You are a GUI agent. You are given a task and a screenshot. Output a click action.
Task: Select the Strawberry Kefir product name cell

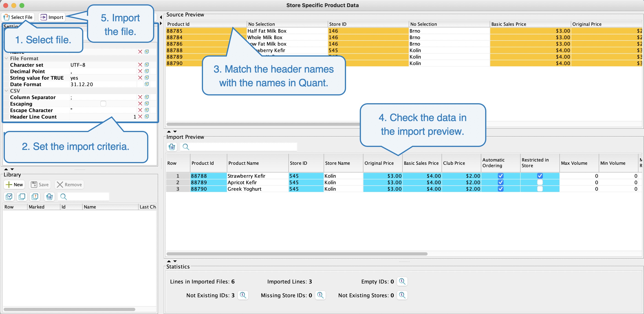coord(257,176)
